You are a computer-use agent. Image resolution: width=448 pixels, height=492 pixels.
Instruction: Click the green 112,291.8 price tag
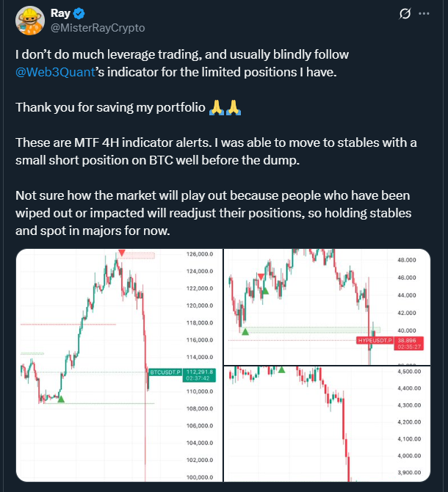pyautogui.click(x=200, y=372)
